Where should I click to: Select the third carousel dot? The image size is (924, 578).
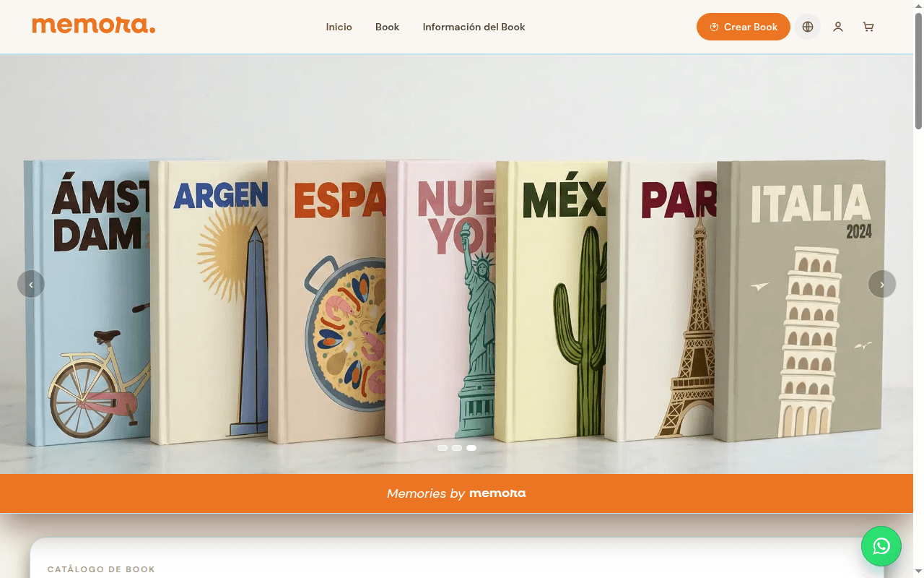click(471, 448)
